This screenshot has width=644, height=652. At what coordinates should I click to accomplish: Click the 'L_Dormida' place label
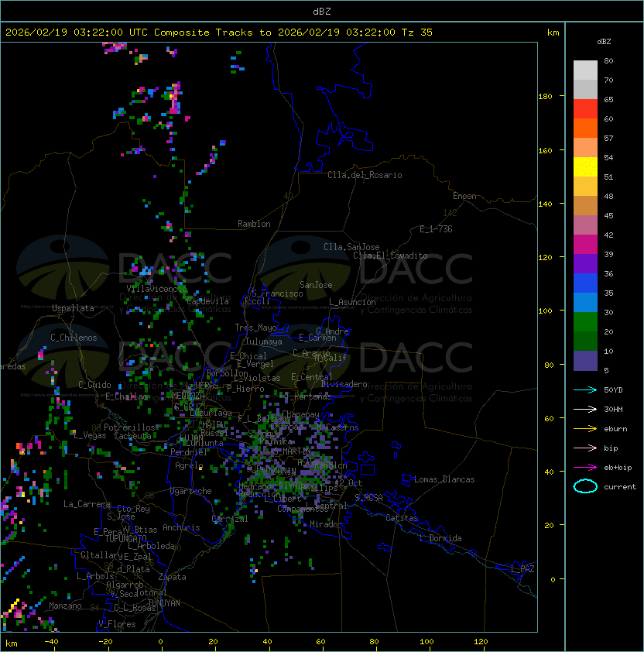440,538
